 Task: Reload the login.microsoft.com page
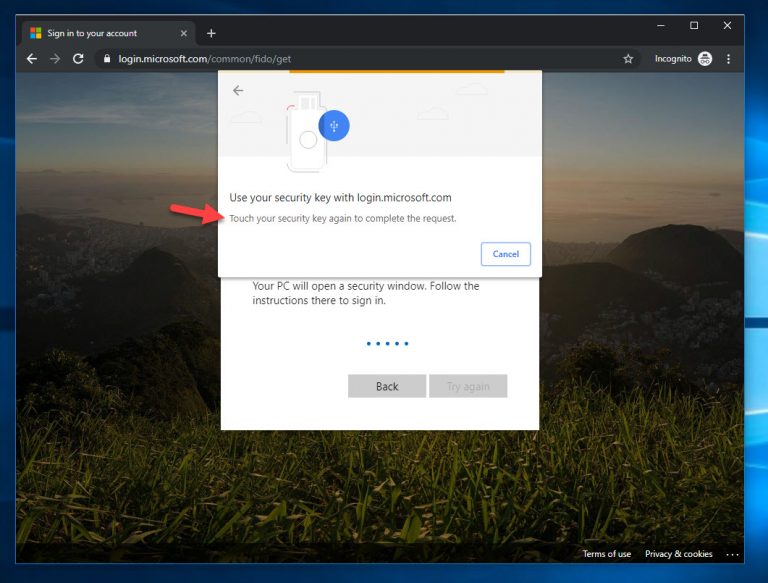click(x=78, y=59)
